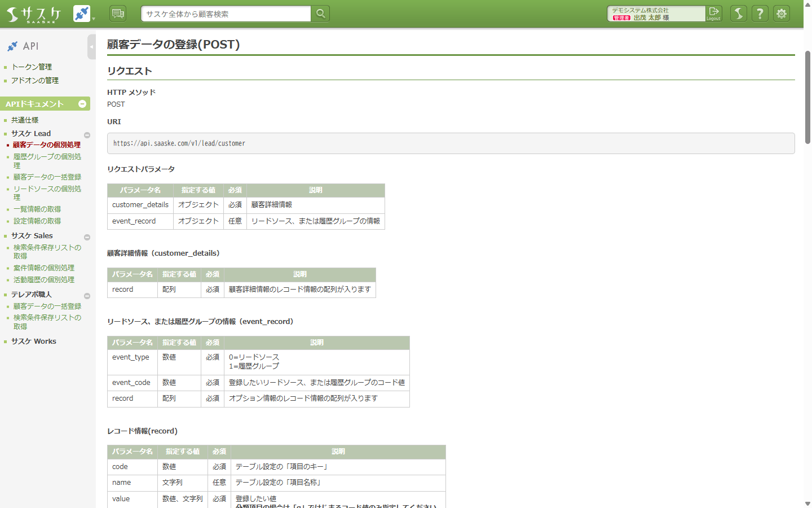The image size is (812, 508).
Task: Click the Saaske S home icon top right
Action: click(738, 14)
